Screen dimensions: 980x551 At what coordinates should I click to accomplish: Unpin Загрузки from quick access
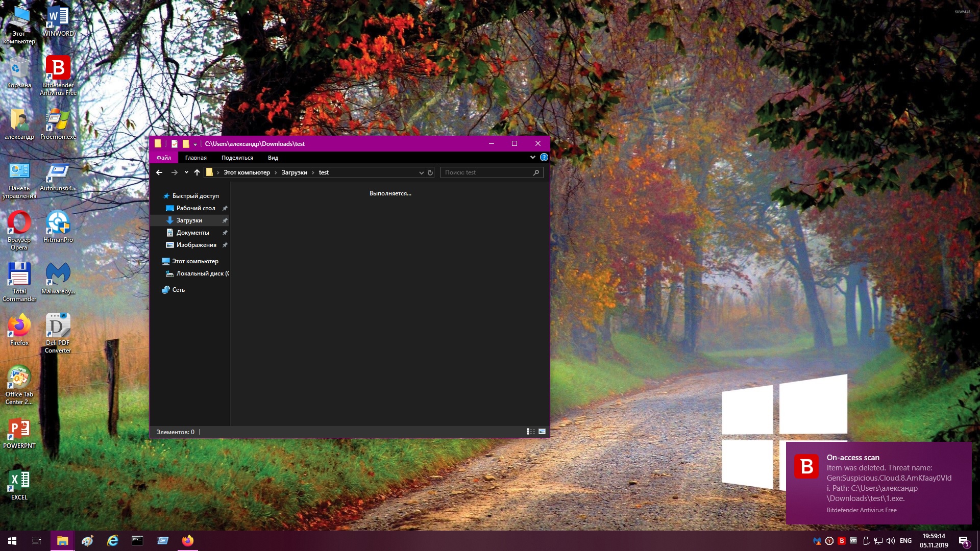225,220
